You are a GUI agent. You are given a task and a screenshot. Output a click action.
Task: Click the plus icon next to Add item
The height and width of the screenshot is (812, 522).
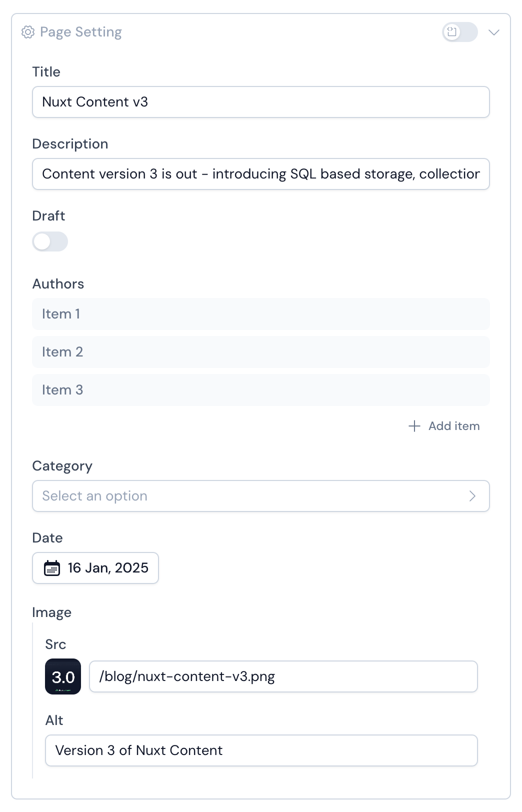click(x=414, y=426)
